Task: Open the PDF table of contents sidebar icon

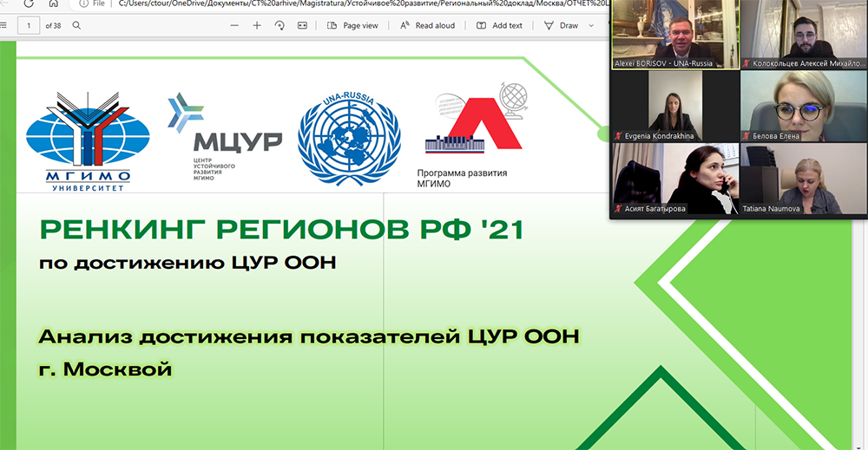Action: 3,25
